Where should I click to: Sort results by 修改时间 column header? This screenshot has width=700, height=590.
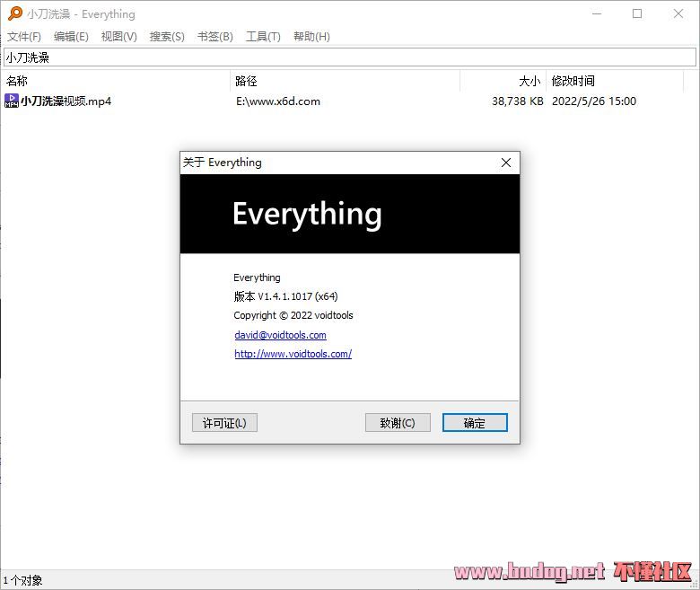615,81
